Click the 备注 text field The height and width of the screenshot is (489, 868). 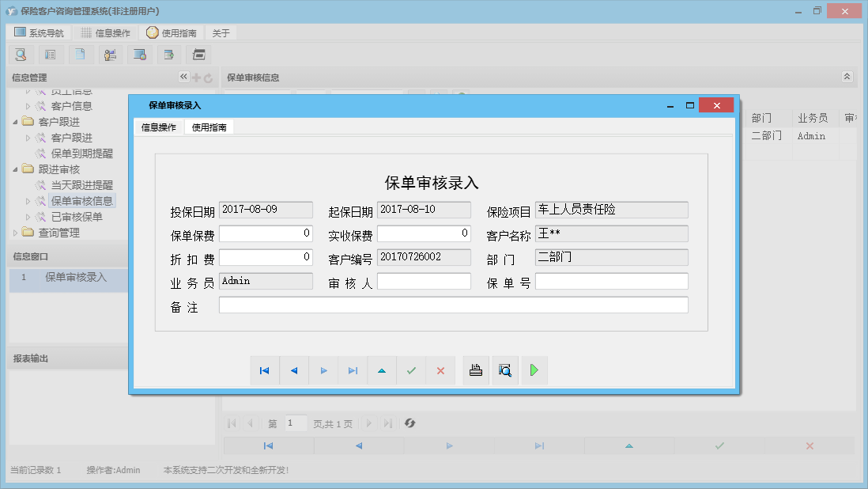pyautogui.click(x=453, y=305)
